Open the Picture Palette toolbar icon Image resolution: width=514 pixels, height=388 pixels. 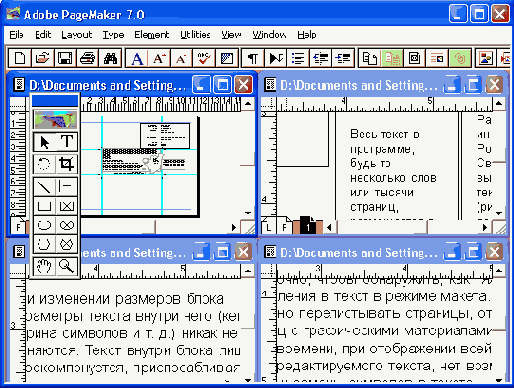click(486, 58)
